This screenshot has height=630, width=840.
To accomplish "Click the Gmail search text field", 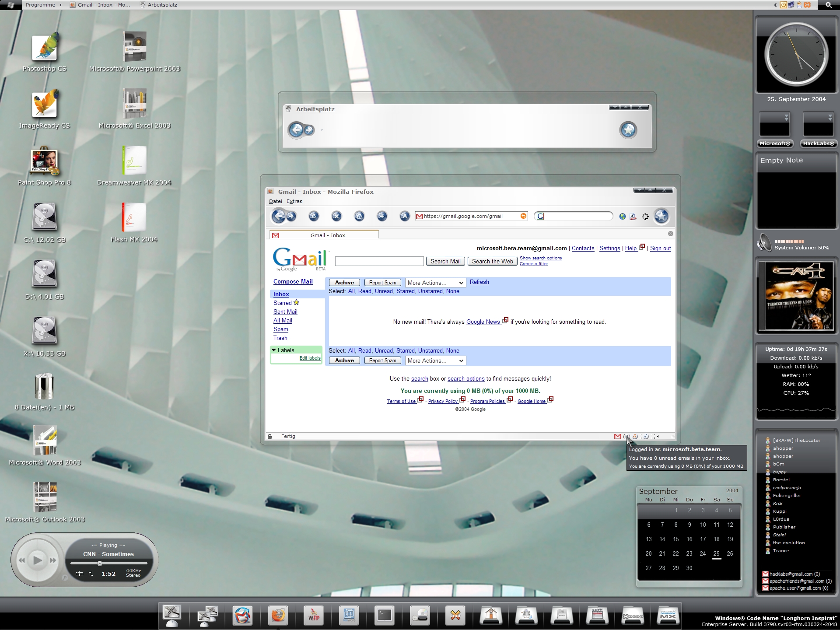I will [x=379, y=261].
